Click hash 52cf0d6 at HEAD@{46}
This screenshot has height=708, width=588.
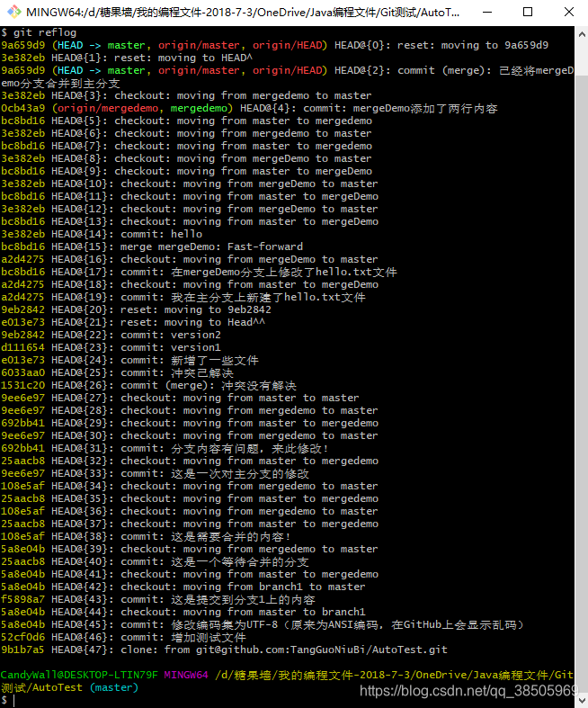23,638
